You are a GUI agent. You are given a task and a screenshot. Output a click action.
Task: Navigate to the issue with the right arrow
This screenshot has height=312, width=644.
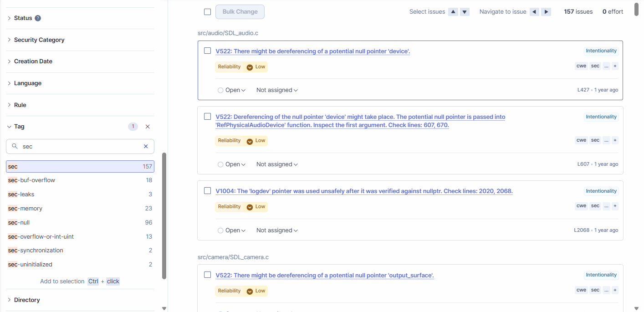(546, 12)
